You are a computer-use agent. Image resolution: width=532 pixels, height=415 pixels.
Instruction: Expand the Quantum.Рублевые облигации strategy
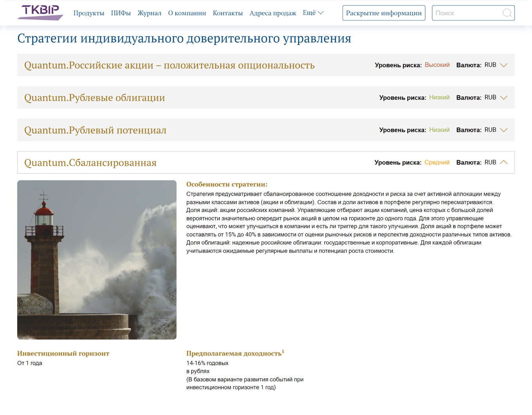[x=504, y=97]
